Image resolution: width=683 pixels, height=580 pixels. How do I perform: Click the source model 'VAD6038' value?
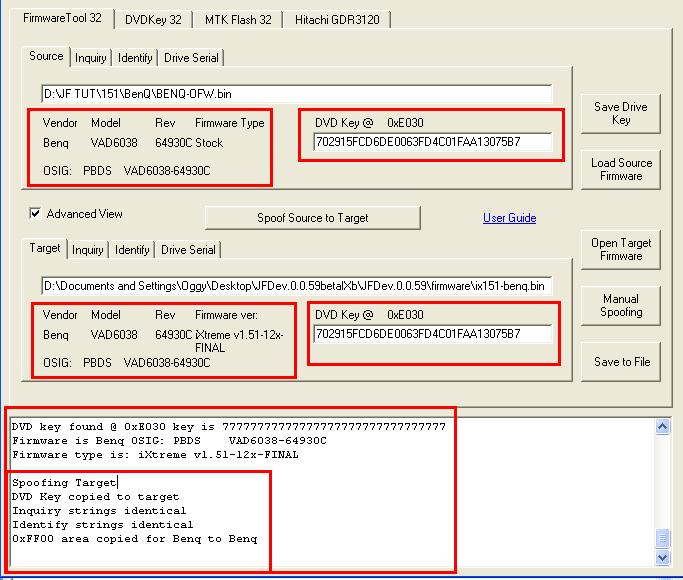(x=114, y=143)
